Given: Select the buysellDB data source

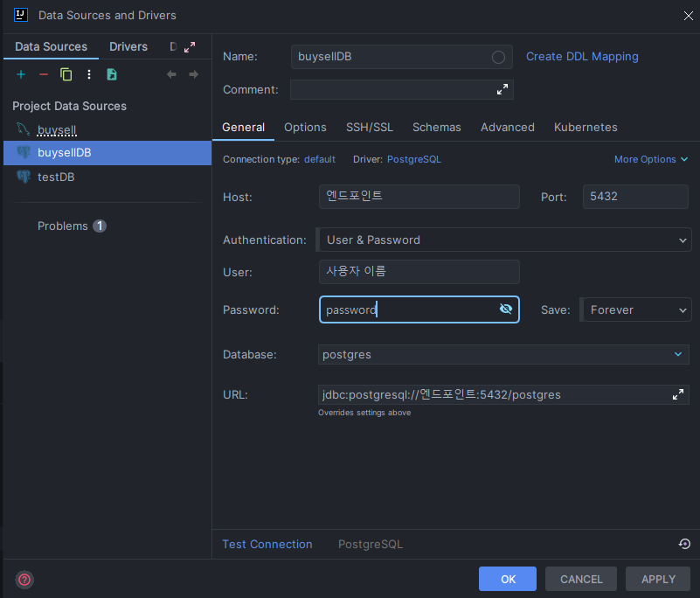Looking at the screenshot, I should click(107, 153).
